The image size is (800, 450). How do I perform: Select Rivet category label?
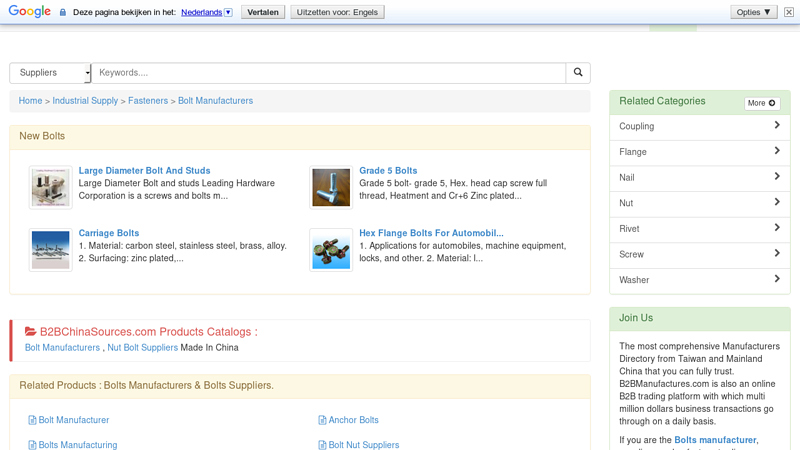point(629,229)
